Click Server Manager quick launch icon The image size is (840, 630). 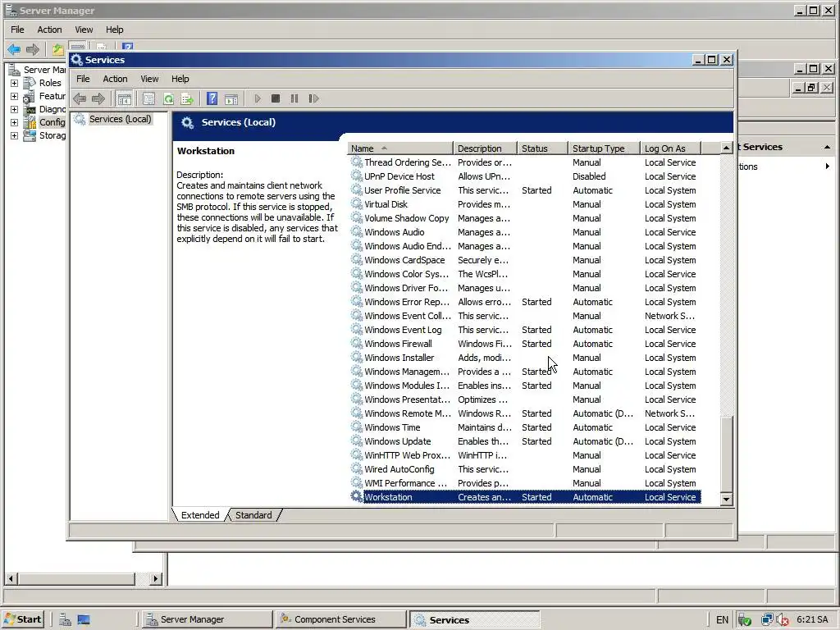pyautogui.click(x=66, y=619)
